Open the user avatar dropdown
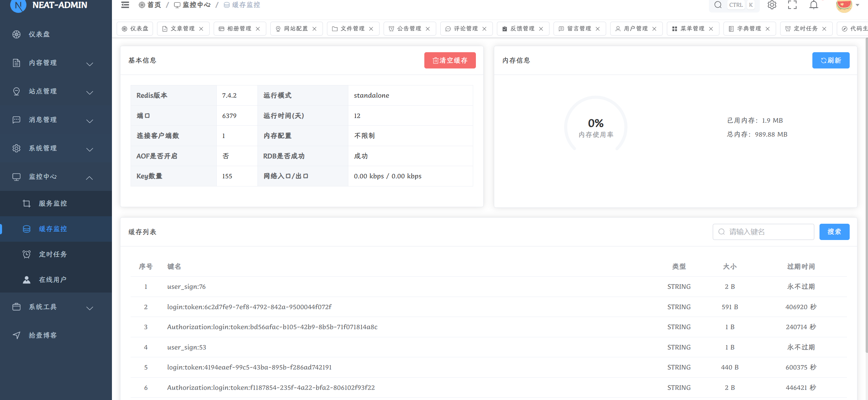This screenshot has width=868, height=400. [x=847, y=5]
